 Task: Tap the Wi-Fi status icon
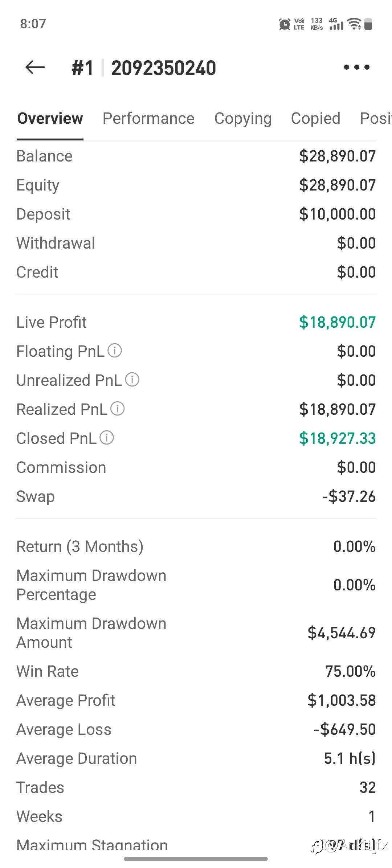coord(354,24)
